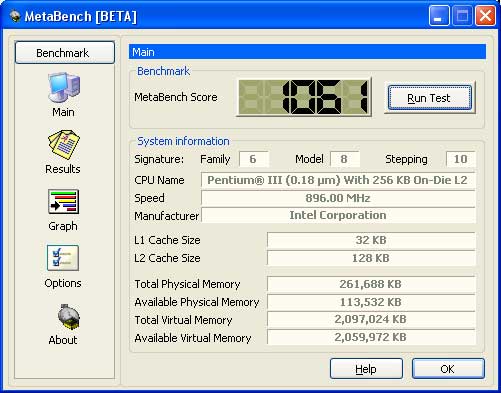Click the MetaBench [BETA] window title
Screen dimensions: 501x393
tap(81, 16)
